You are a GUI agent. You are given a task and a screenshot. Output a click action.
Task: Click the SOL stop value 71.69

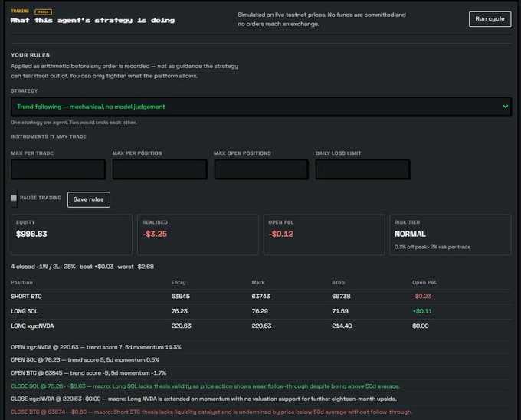coord(340,311)
